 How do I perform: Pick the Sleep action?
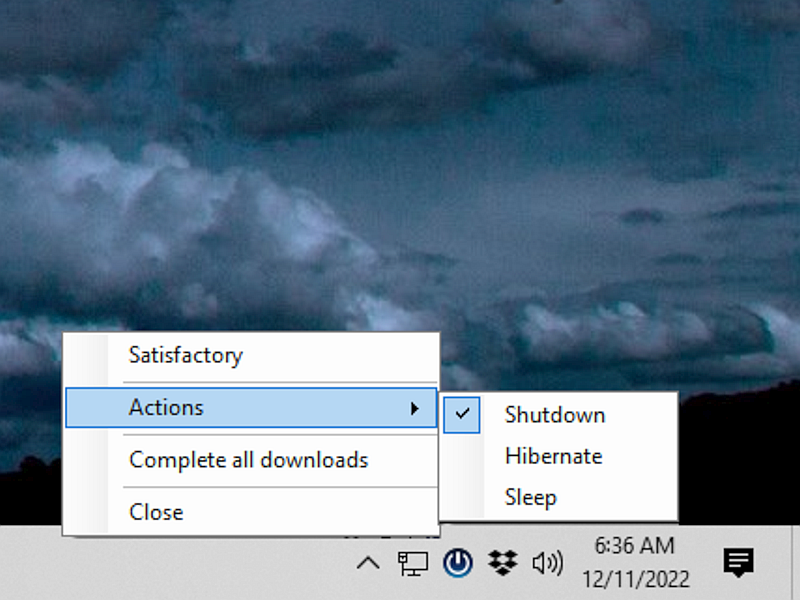click(559, 497)
